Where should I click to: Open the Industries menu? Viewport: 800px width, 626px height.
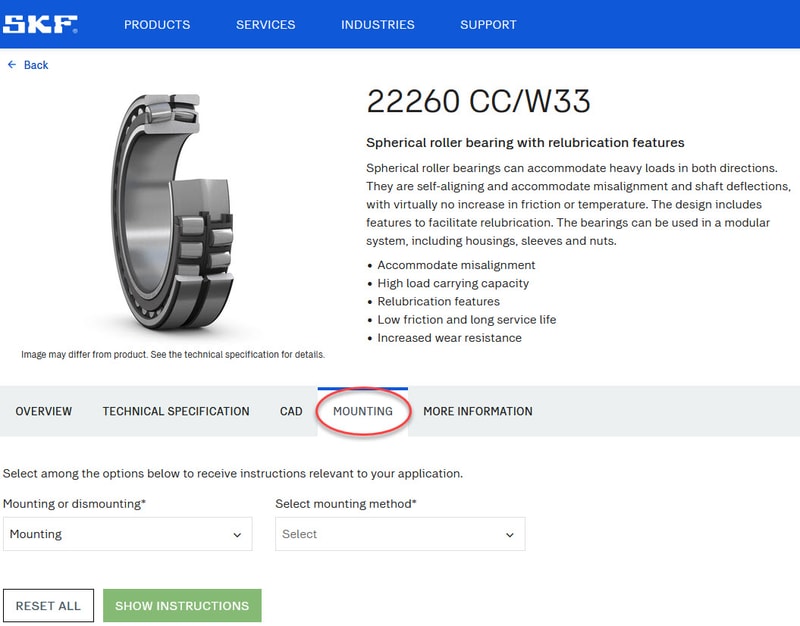click(378, 25)
